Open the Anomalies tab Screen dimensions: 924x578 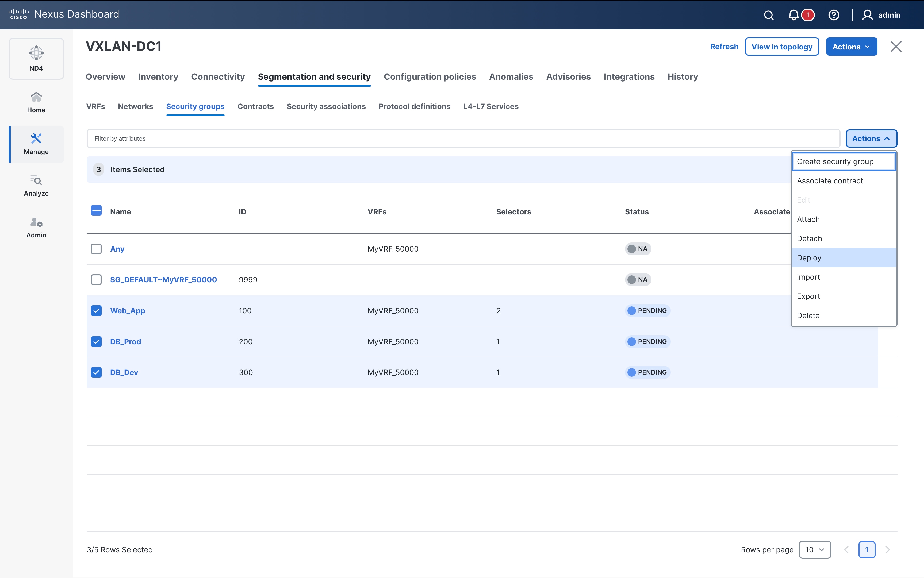coord(511,76)
